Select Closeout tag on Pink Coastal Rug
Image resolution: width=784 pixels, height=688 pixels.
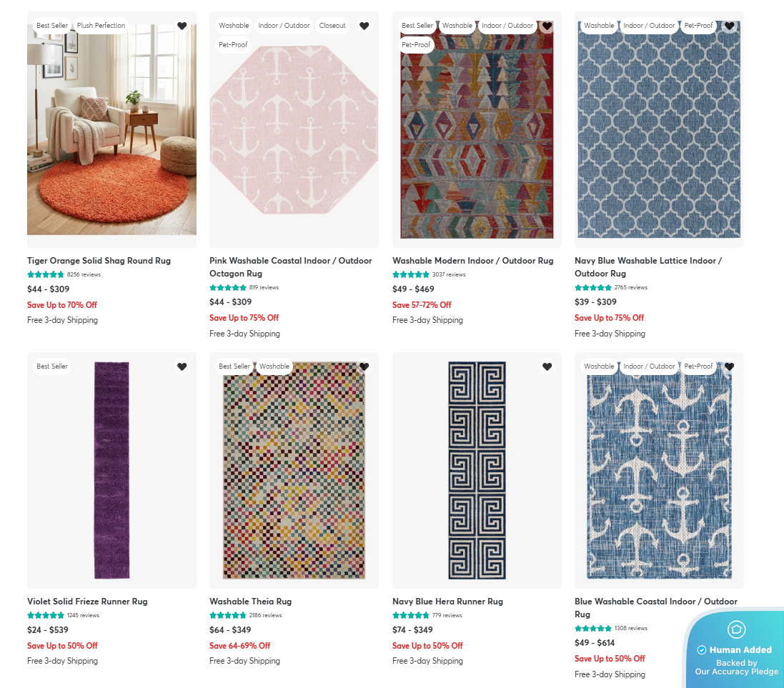332,26
